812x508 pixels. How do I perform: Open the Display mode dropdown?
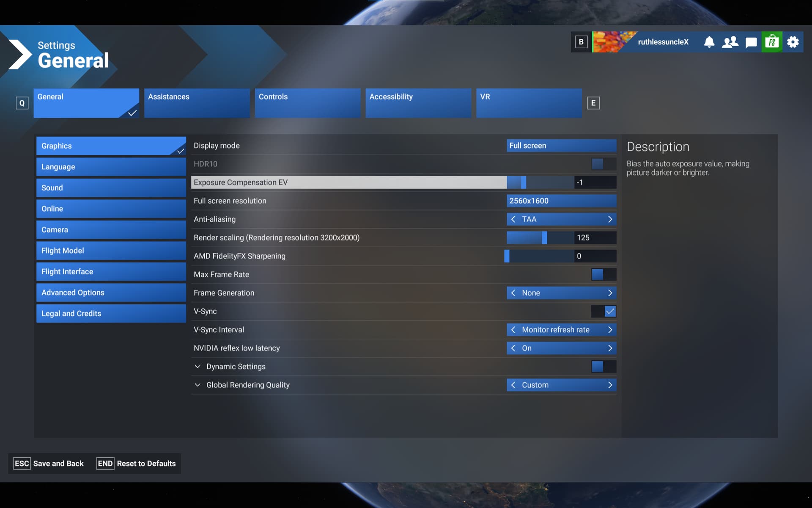point(561,146)
